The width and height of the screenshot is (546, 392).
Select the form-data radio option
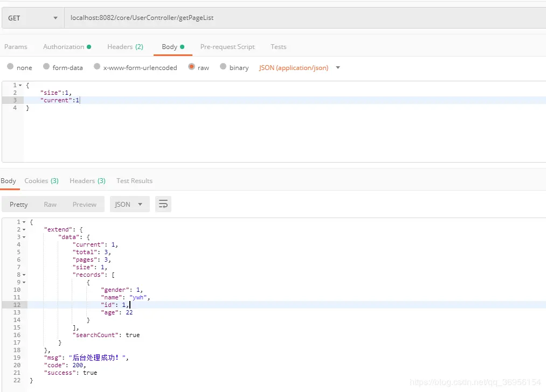point(46,66)
